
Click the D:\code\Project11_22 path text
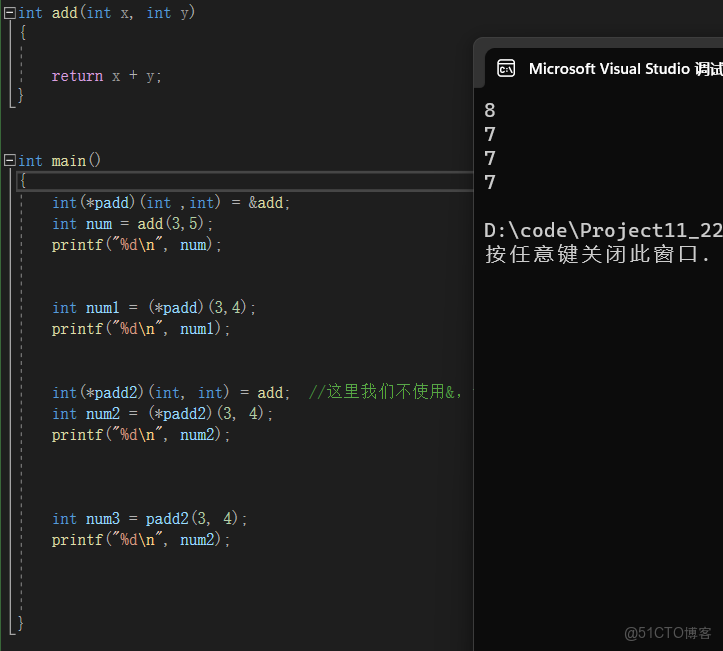602,231
